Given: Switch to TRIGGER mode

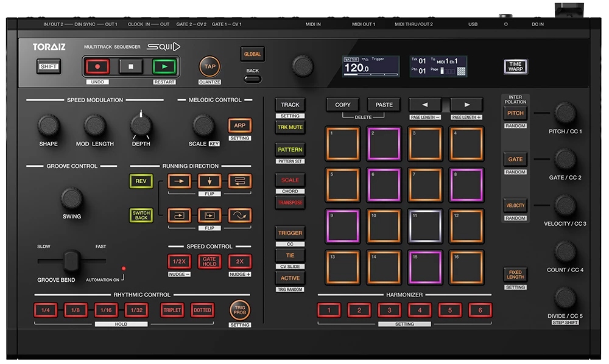Looking at the screenshot, I should coord(290,233).
